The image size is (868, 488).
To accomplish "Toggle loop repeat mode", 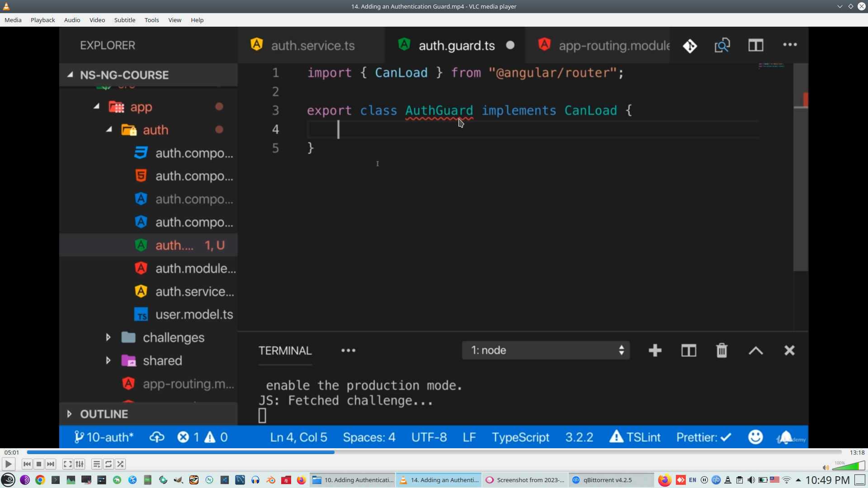I will 108,464.
